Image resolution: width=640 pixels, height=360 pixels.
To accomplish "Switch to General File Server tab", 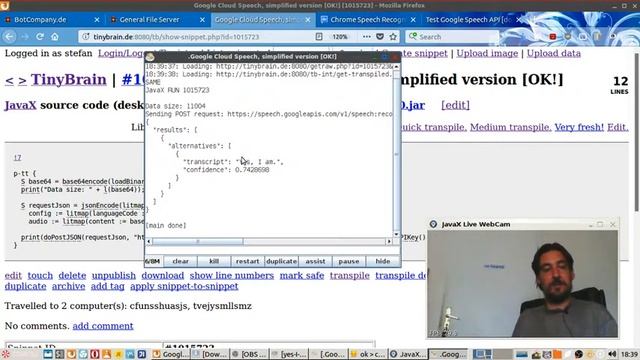I will [149, 20].
